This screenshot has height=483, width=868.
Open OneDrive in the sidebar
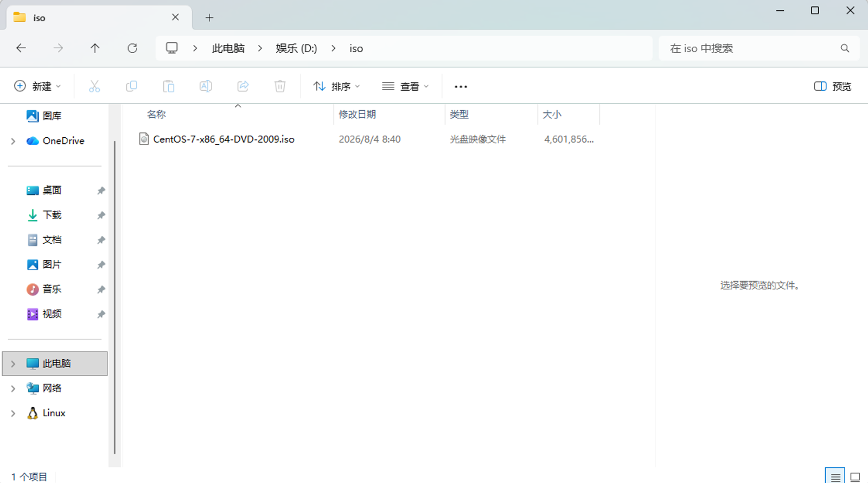pos(55,141)
